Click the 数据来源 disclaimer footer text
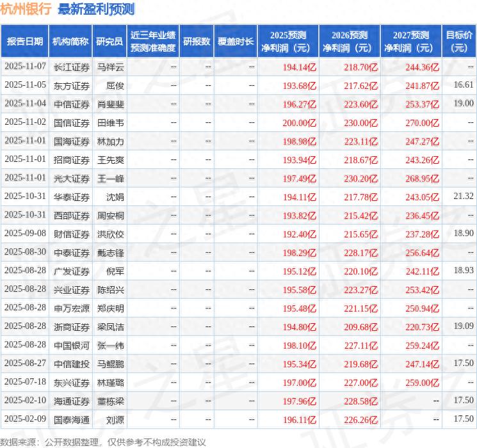Image resolution: width=477 pixels, height=448 pixels. tap(103, 442)
